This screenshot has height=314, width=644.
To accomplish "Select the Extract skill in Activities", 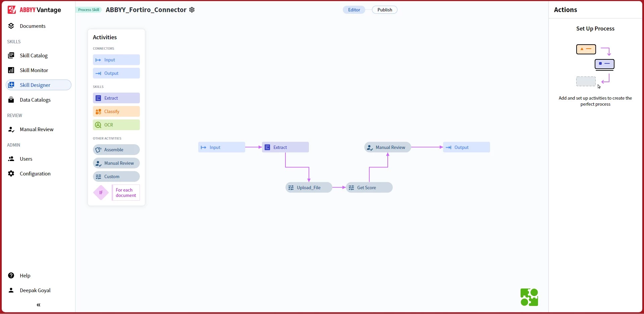I will (x=116, y=98).
